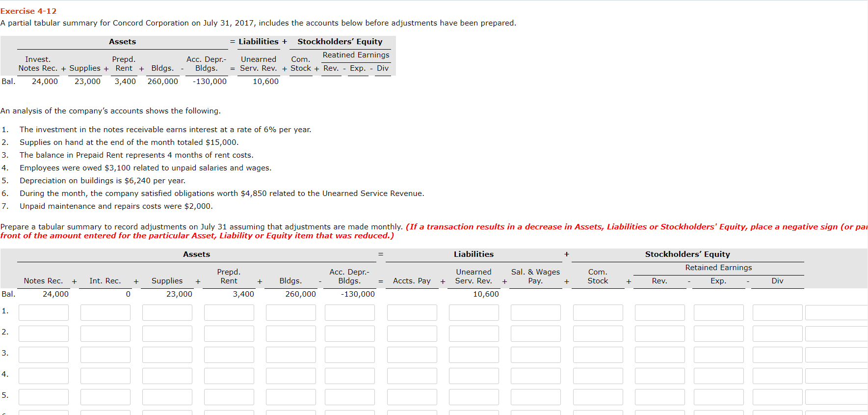Click row 5 Unearned Serv. Rev. input field
Viewport: 868px width, 415px height.
pos(474,397)
